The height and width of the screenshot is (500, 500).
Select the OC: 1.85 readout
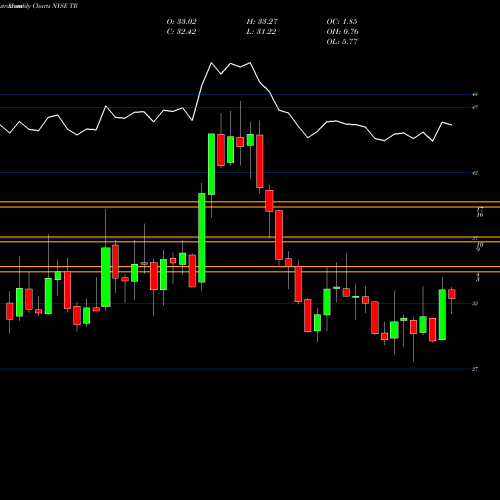[x=342, y=22]
